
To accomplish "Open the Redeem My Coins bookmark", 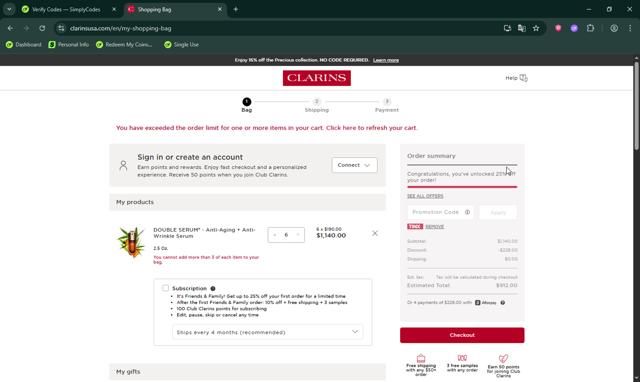I will click(124, 44).
